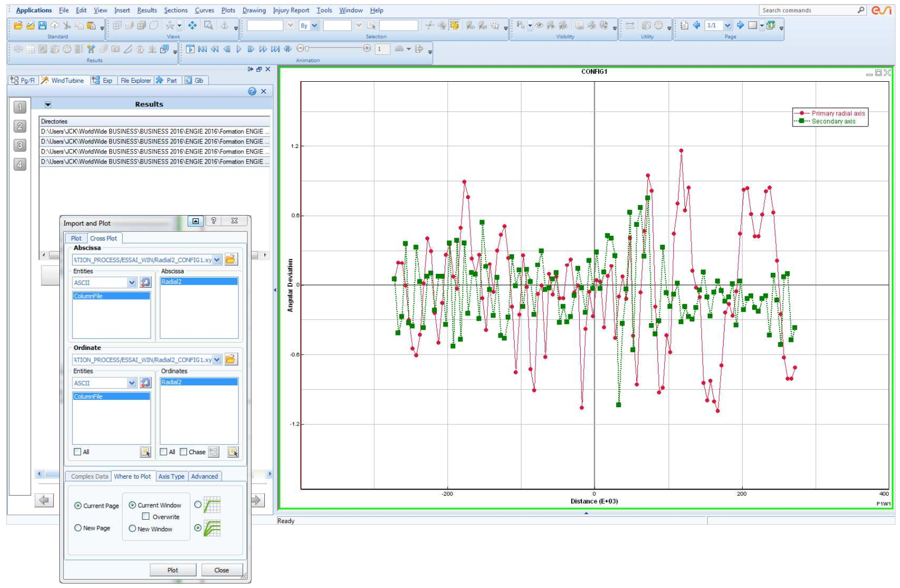Check the All box under Ordinates
This screenshot has height=588, width=900.
164,452
